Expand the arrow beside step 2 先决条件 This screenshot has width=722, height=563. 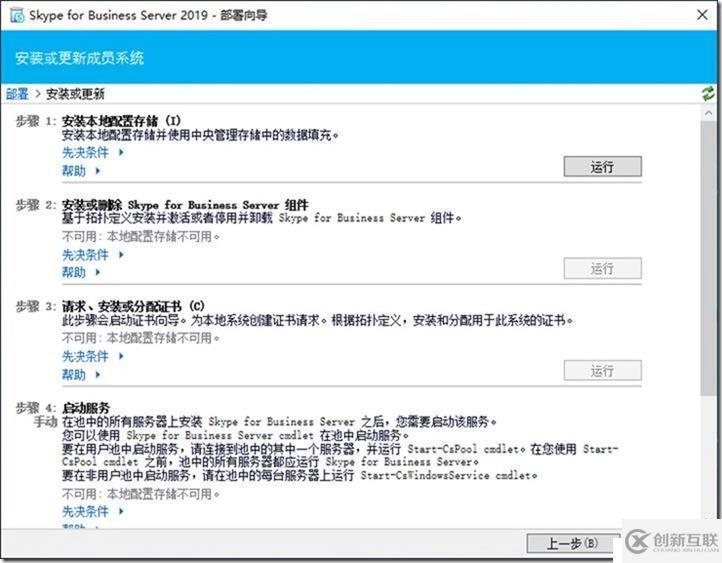pyautogui.click(x=121, y=255)
